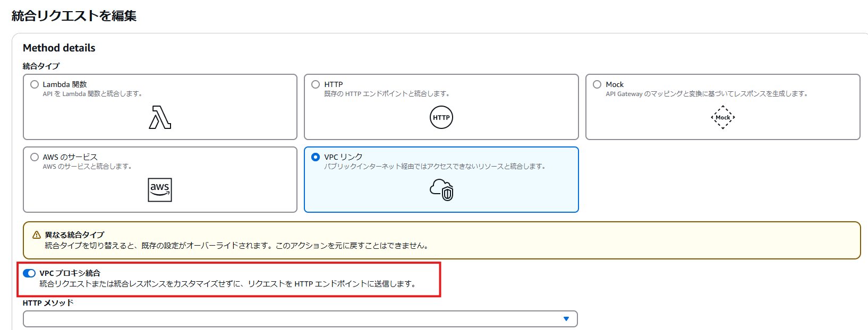Click the 'HTTP メソッド' field label
Image resolution: width=868 pixels, height=330 pixels.
pyautogui.click(x=48, y=303)
